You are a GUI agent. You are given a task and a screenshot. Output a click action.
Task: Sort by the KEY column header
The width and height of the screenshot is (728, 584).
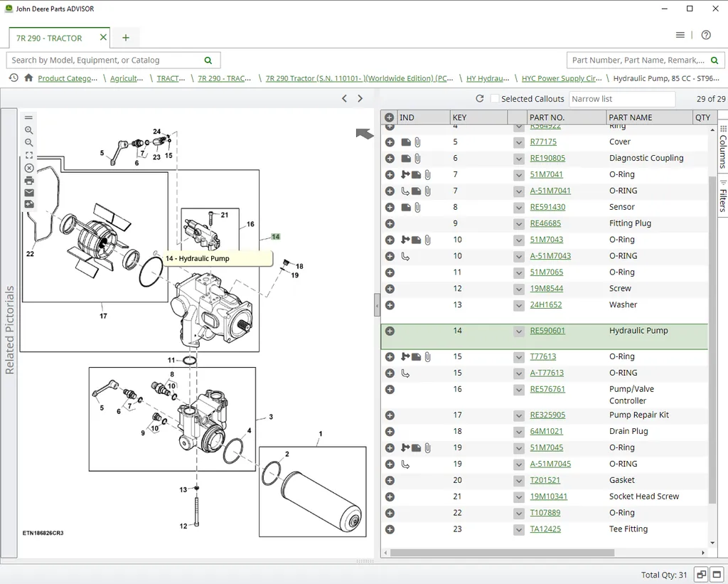click(478, 117)
